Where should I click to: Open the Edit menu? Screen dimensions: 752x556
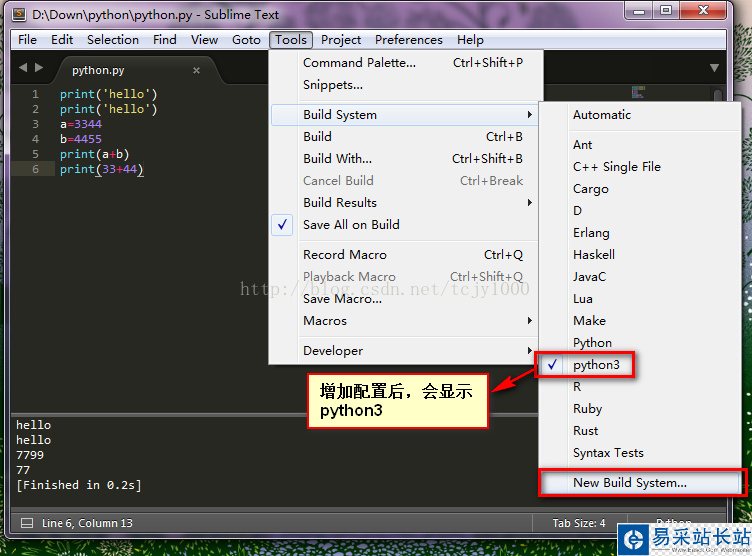point(62,40)
